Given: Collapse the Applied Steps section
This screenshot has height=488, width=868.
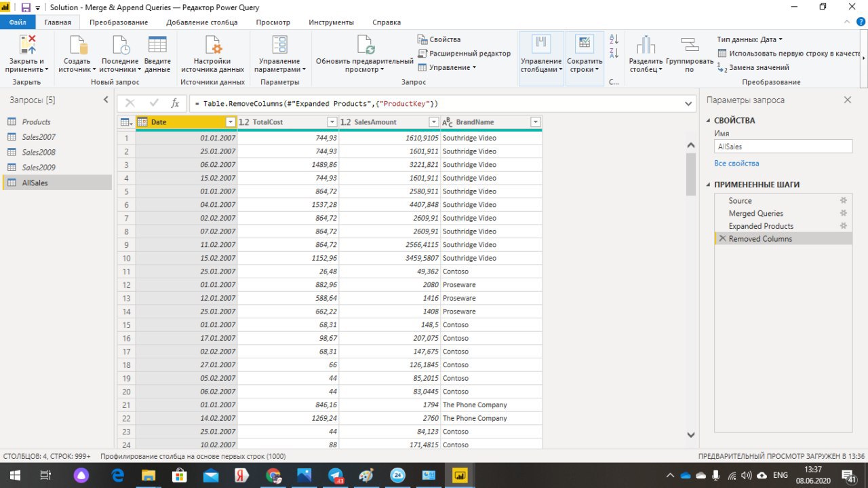Looking at the screenshot, I should (x=709, y=185).
